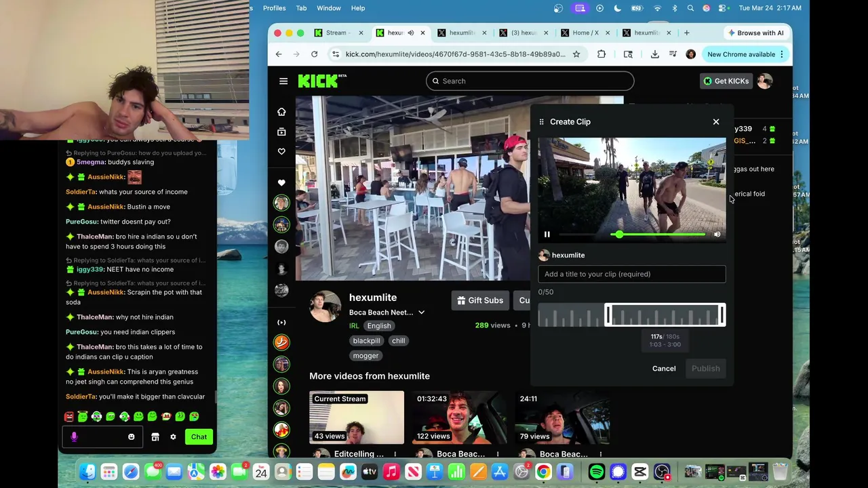This screenshot has height=488, width=868.
Task: Open Spotify from the Dock
Action: click(596, 472)
